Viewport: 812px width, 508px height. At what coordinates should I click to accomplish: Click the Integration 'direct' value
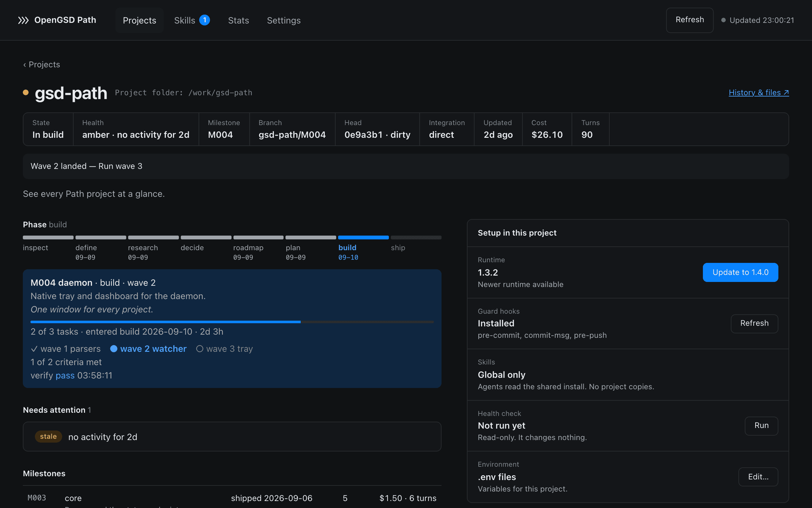[x=441, y=135]
